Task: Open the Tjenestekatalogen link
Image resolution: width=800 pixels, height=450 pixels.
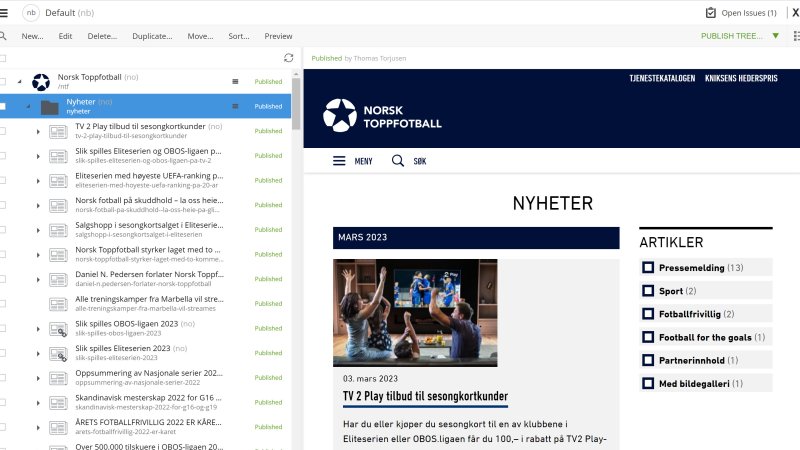Action: pos(661,78)
